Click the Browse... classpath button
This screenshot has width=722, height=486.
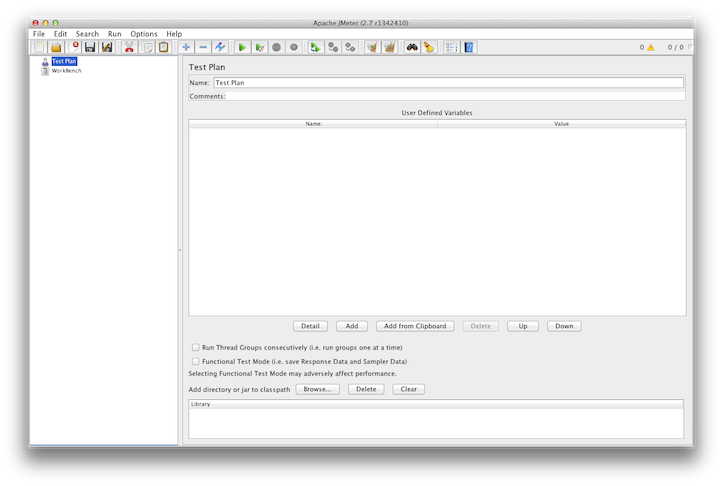point(318,389)
